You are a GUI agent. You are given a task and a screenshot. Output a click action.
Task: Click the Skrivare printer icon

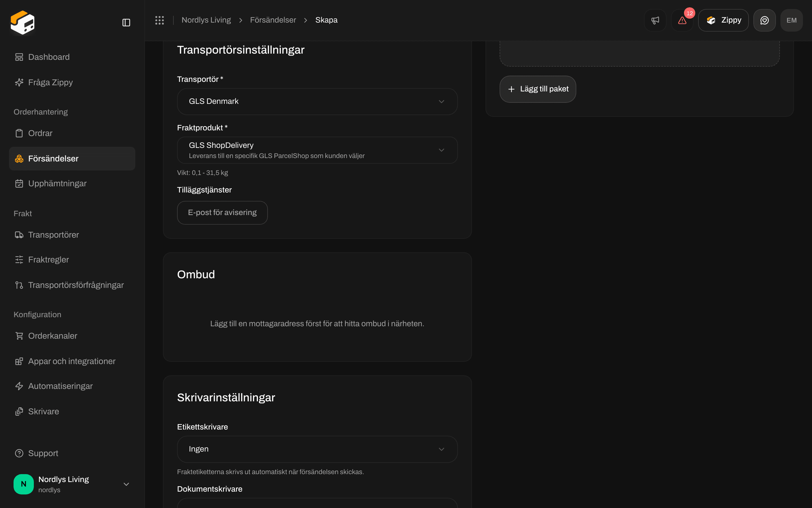(x=19, y=411)
